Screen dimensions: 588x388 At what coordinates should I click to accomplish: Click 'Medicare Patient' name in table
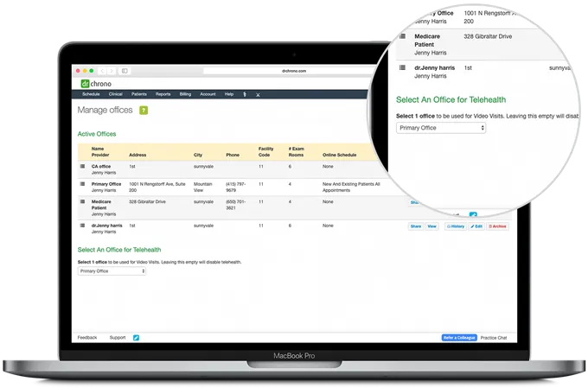(x=101, y=205)
